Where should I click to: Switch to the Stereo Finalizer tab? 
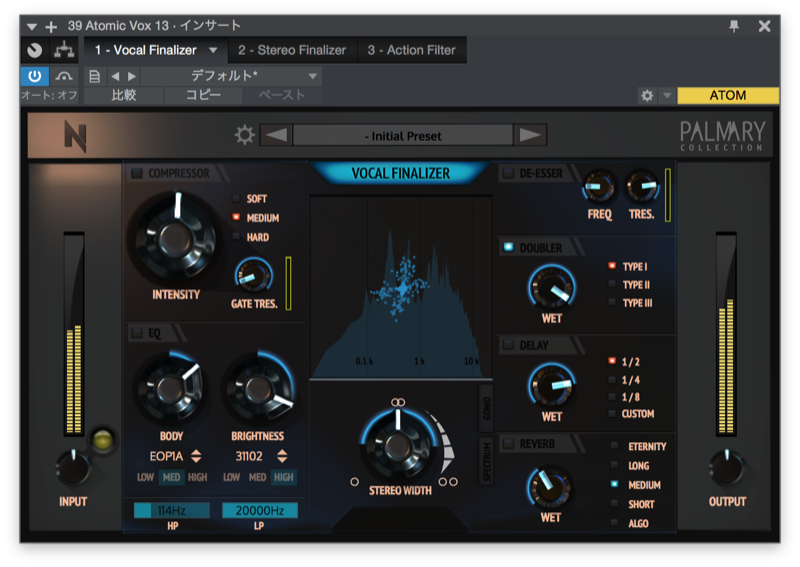(292, 50)
